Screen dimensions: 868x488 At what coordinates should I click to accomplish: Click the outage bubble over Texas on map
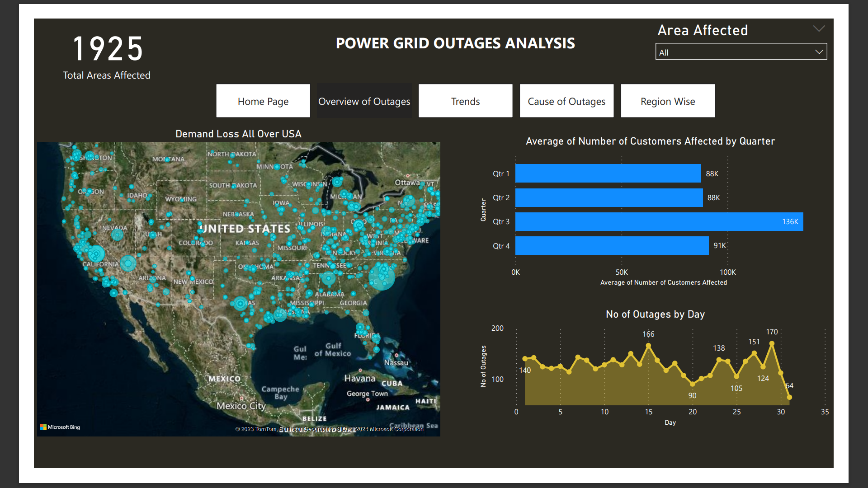pyautogui.click(x=240, y=303)
